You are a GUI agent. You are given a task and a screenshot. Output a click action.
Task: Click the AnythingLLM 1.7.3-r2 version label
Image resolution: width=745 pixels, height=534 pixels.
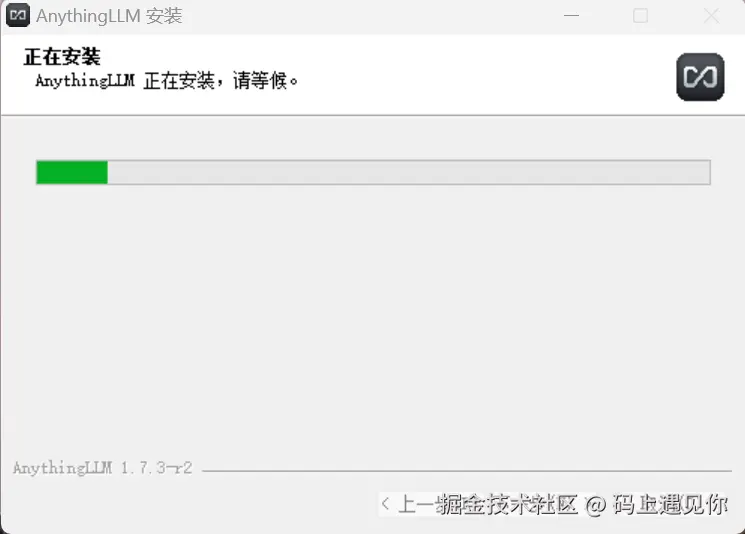click(103, 468)
